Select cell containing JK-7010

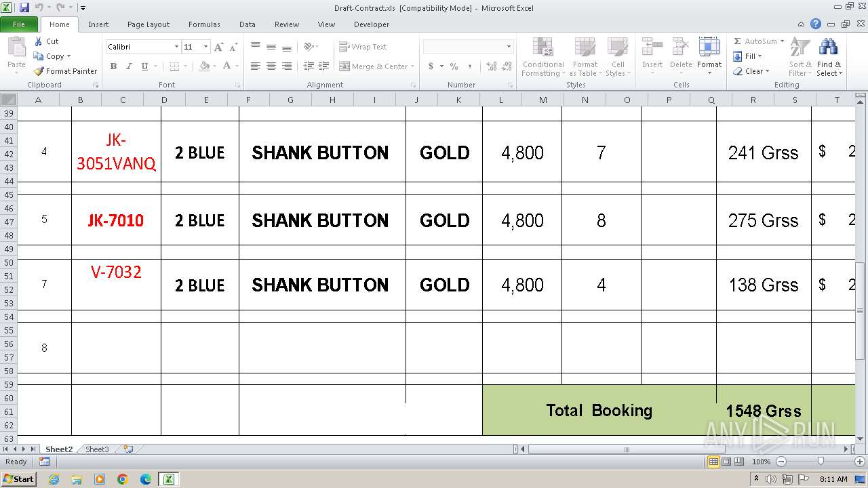[116, 220]
